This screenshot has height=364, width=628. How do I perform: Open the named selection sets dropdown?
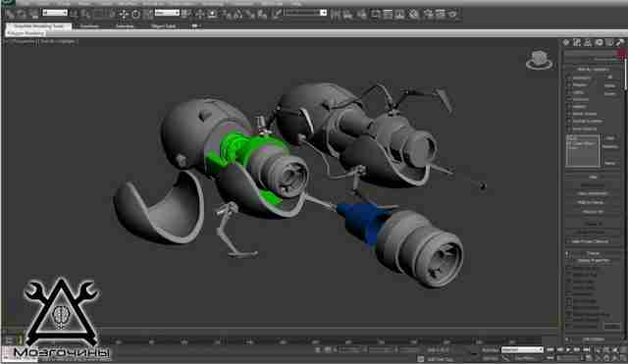(x=305, y=13)
